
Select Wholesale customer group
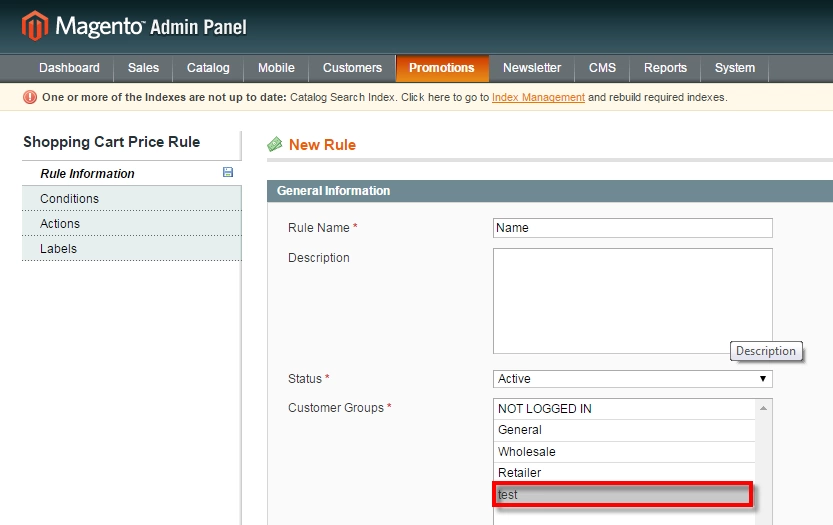pos(624,452)
